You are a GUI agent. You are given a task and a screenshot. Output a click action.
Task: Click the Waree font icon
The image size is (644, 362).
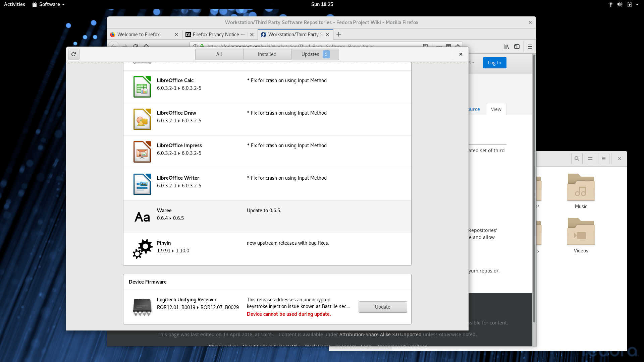[x=142, y=217]
